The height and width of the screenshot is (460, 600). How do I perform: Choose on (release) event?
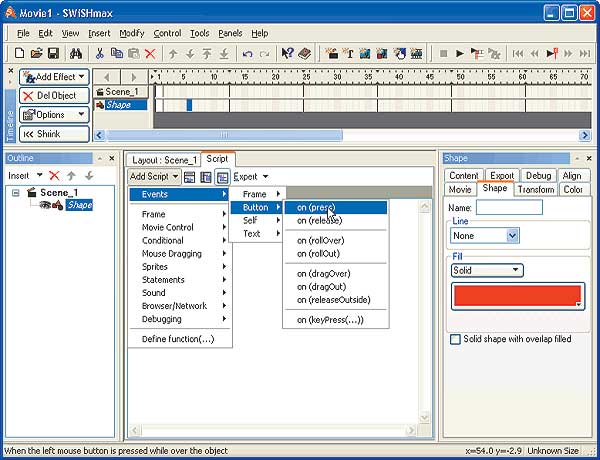coord(335,220)
